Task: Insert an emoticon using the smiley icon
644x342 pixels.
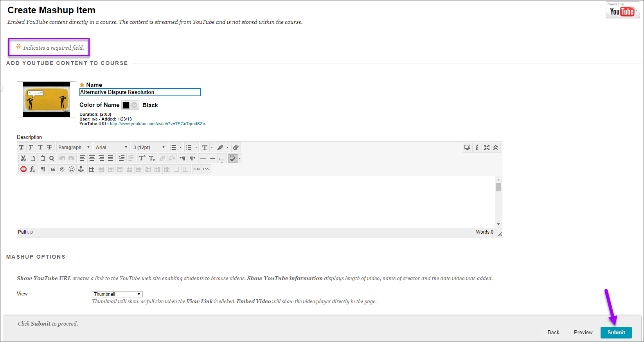Action: click(x=72, y=169)
